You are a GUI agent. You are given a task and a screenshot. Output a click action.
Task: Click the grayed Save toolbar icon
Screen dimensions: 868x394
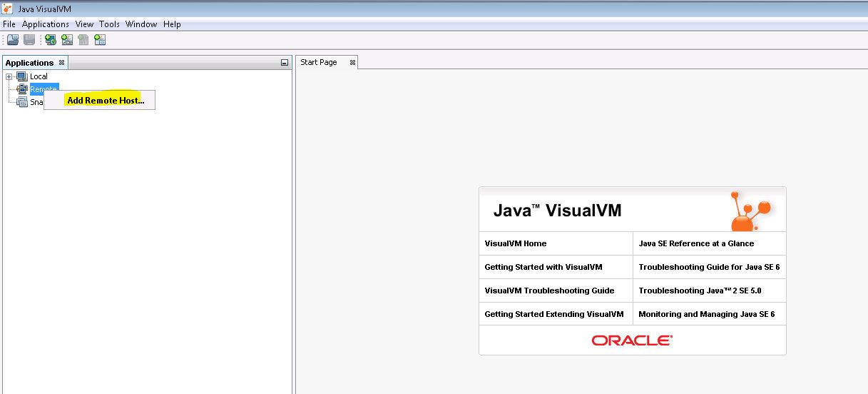[x=29, y=40]
